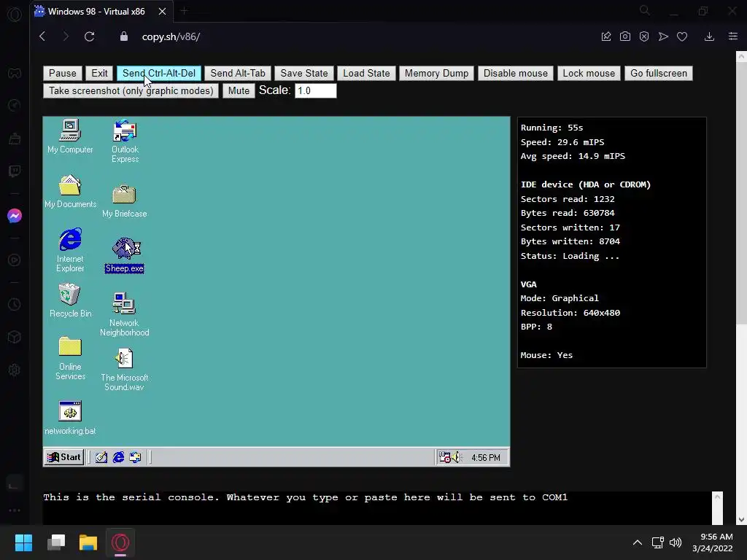Screen dimensions: 747x560
Task: Click Load State button
Action: pyautogui.click(x=366, y=74)
